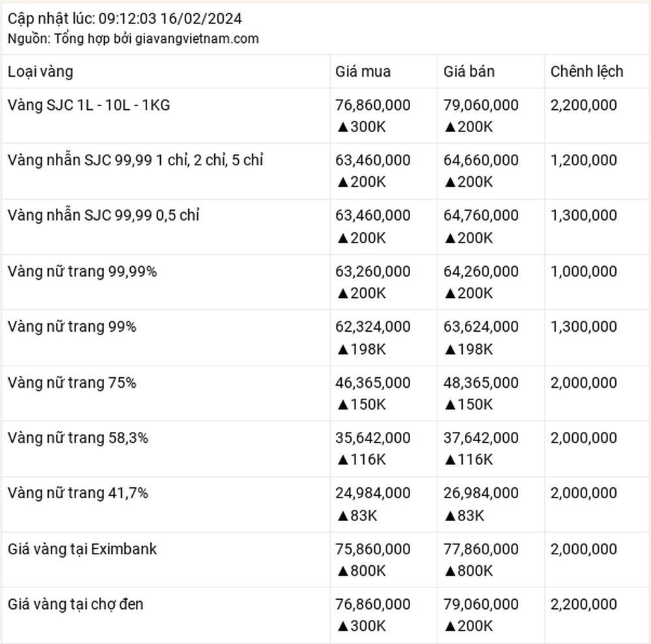
Task: Select the Vàng nhẫn SJC 99,99 0,5 chỉ label
Action: pyautogui.click(x=104, y=215)
